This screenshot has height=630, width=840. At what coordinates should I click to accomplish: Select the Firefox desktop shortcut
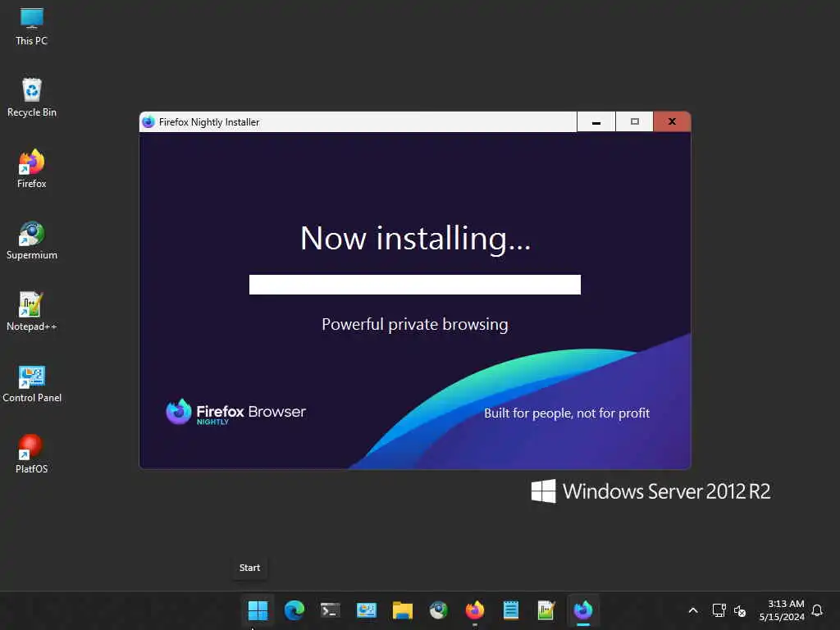pos(32,169)
